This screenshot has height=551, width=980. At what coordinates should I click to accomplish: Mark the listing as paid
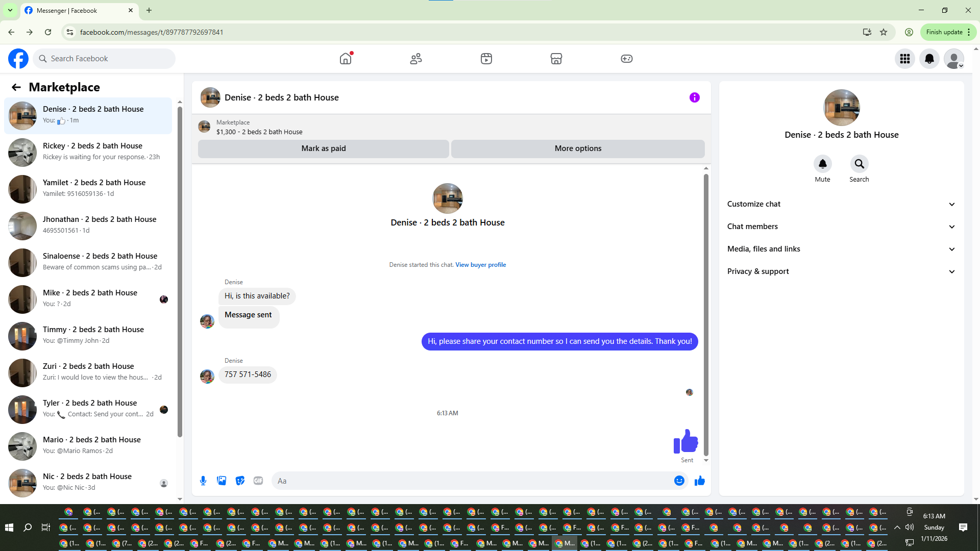(324, 148)
